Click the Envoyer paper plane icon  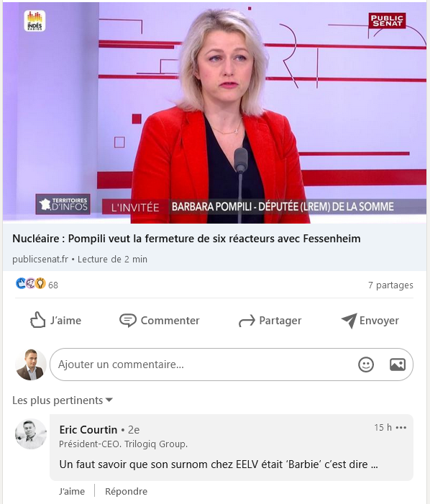[349, 321]
